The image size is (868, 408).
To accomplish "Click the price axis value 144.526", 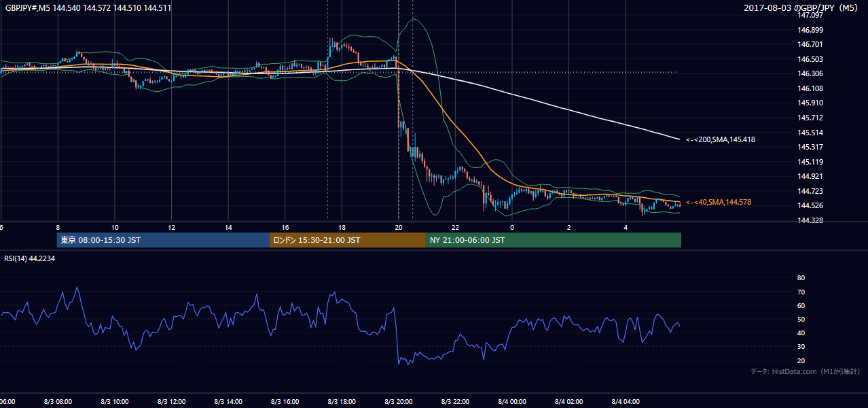I will [x=810, y=205].
